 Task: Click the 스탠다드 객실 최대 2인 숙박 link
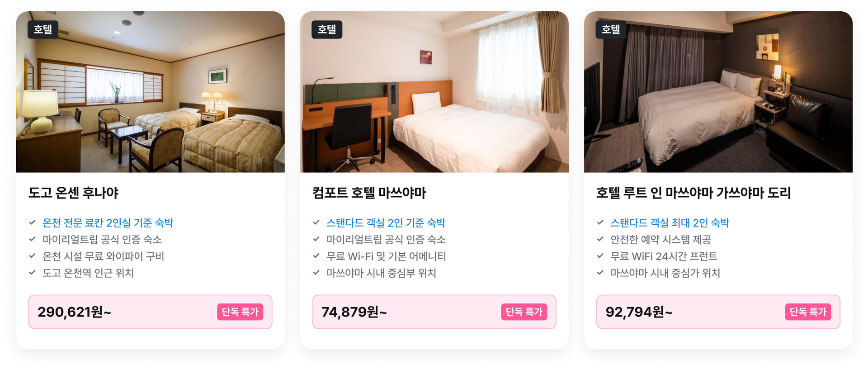(670, 222)
